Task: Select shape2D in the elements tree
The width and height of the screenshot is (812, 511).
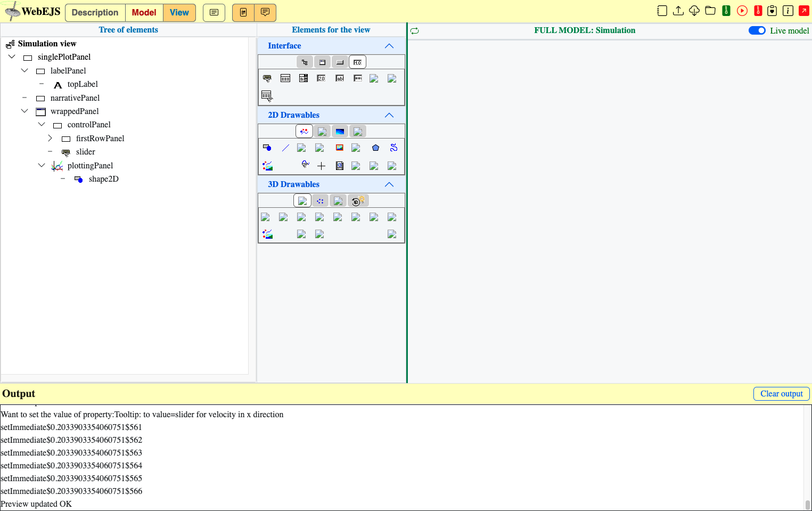Action: pyautogui.click(x=104, y=179)
